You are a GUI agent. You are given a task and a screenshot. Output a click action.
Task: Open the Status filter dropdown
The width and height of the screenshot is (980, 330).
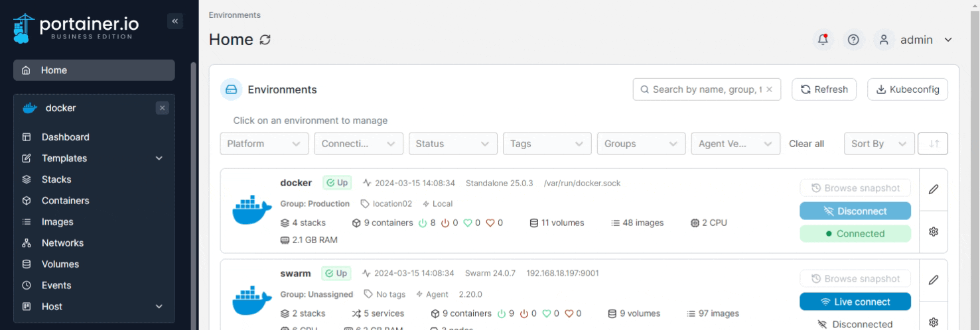pyautogui.click(x=453, y=144)
